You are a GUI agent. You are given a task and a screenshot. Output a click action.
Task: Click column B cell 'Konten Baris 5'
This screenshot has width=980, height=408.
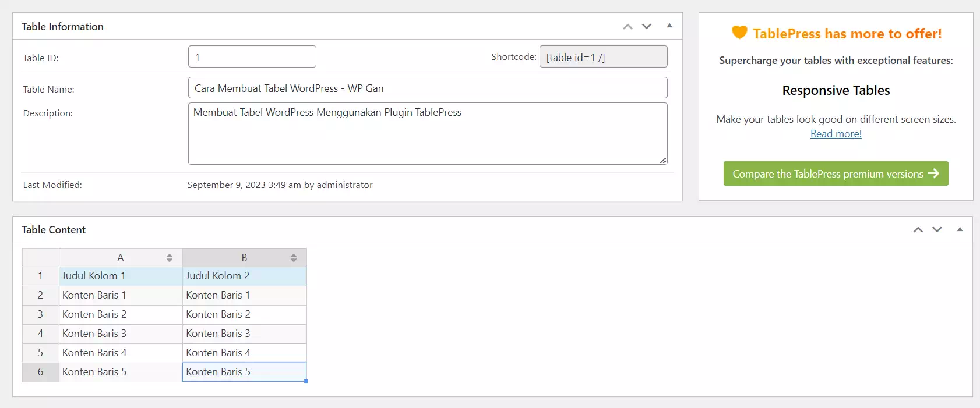click(x=245, y=372)
